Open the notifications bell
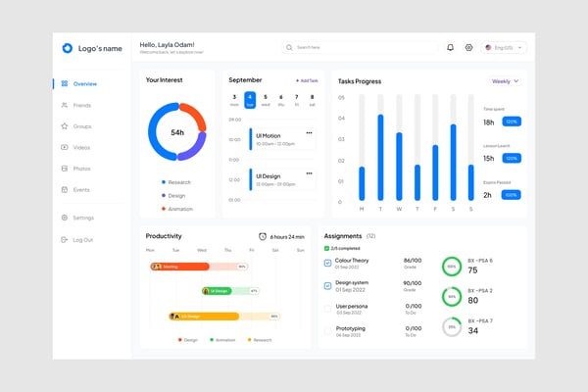Viewport: 588px width, 392px height. coord(451,47)
